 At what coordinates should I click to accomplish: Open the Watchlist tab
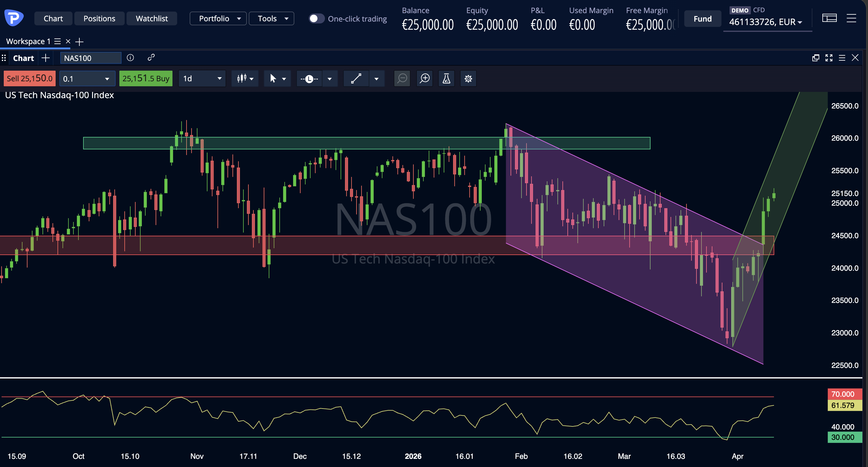click(x=152, y=18)
